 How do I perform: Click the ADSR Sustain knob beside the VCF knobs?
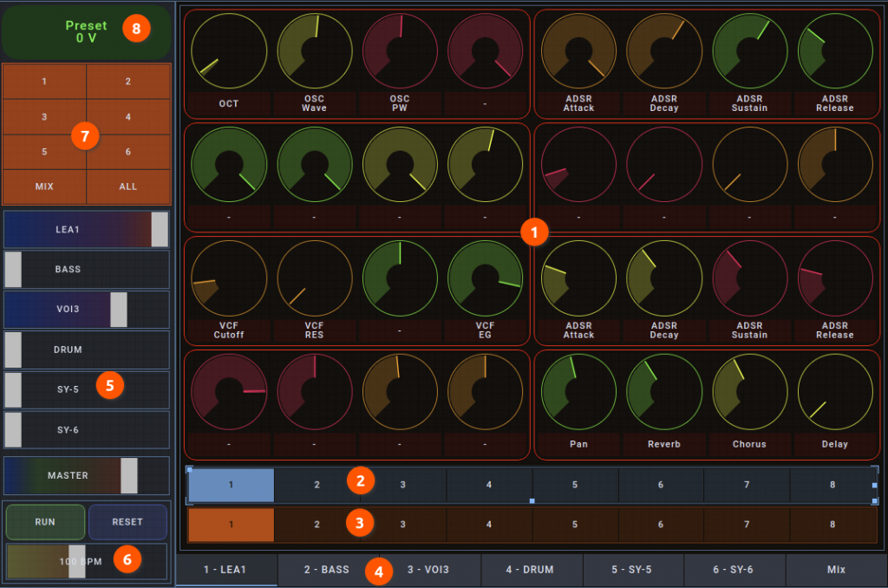750,278
